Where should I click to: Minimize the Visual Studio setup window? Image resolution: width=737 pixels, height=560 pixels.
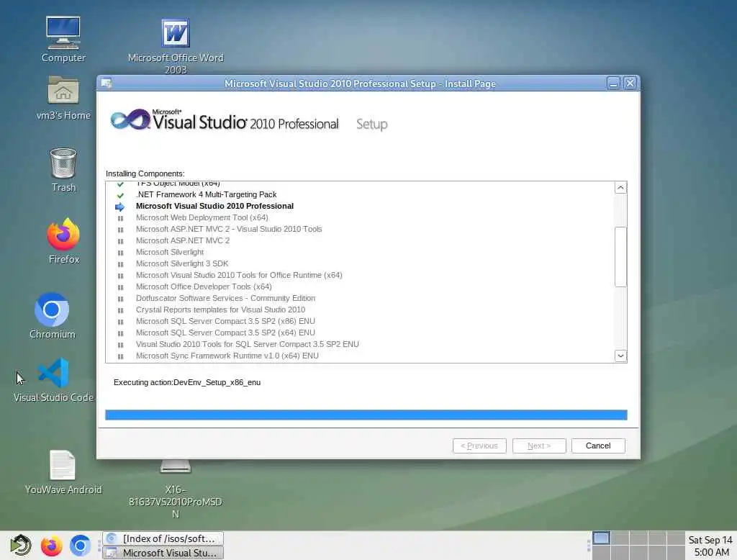pos(613,83)
